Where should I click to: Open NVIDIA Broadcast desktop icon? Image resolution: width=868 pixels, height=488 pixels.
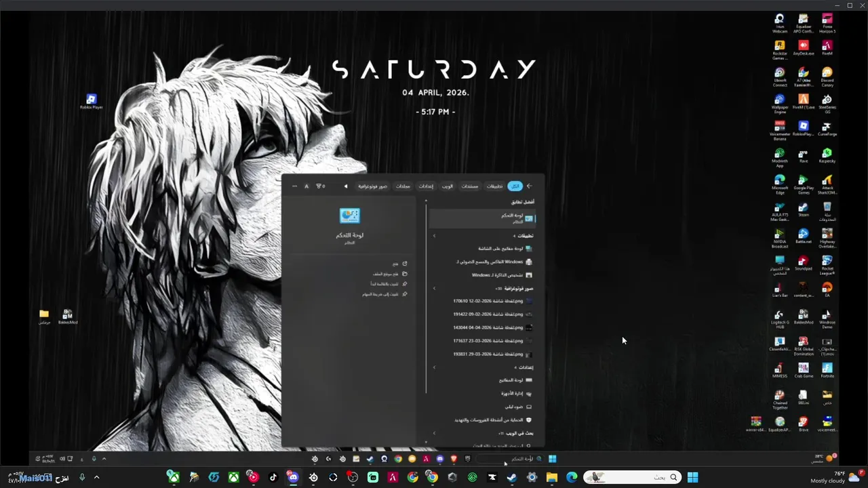coord(780,239)
